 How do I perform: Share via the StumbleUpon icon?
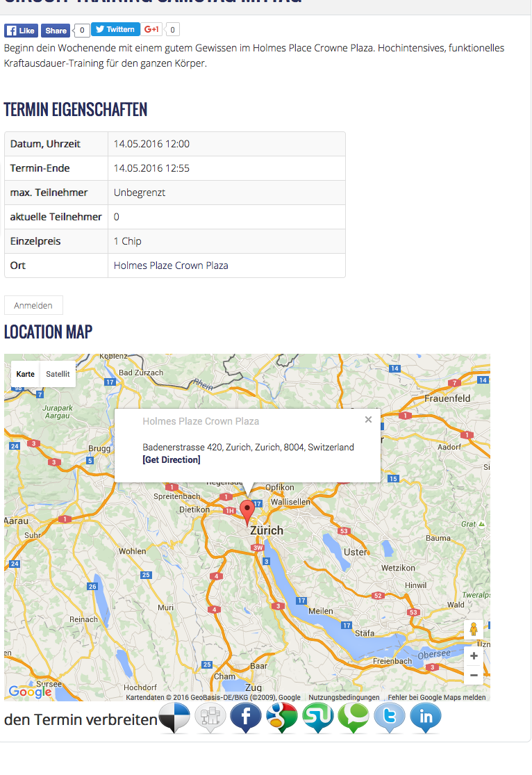pyautogui.click(x=318, y=717)
